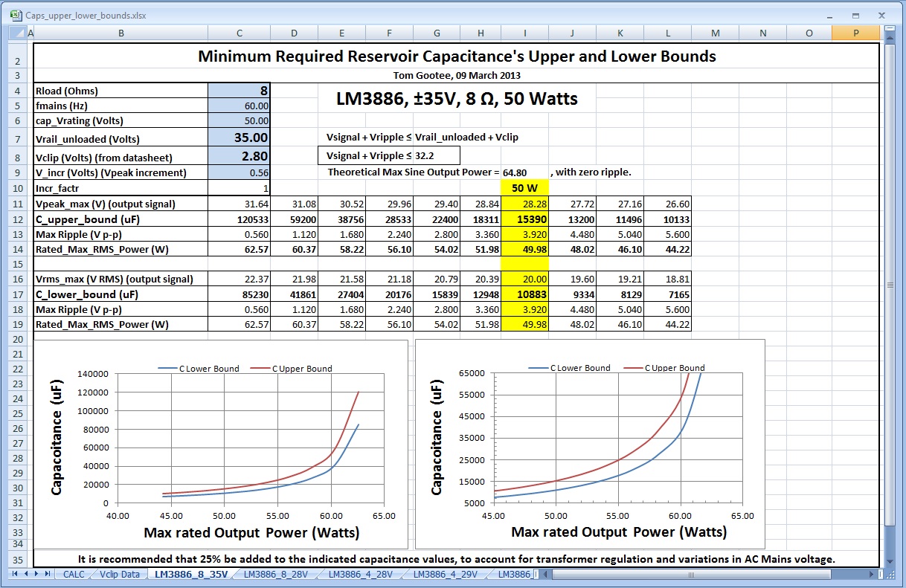Click Rload value cell containing 8
This screenshot has width=906, height=588.
click(239, 91)
